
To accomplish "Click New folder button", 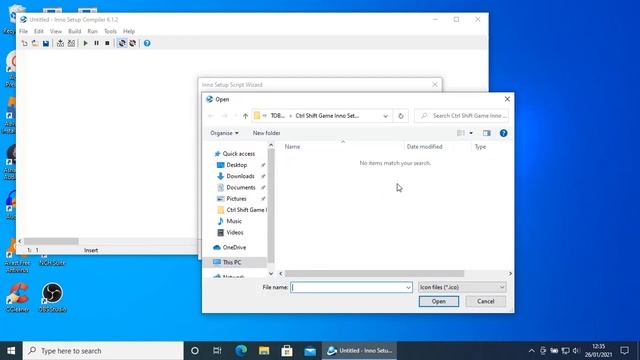I will click(267, 133).
